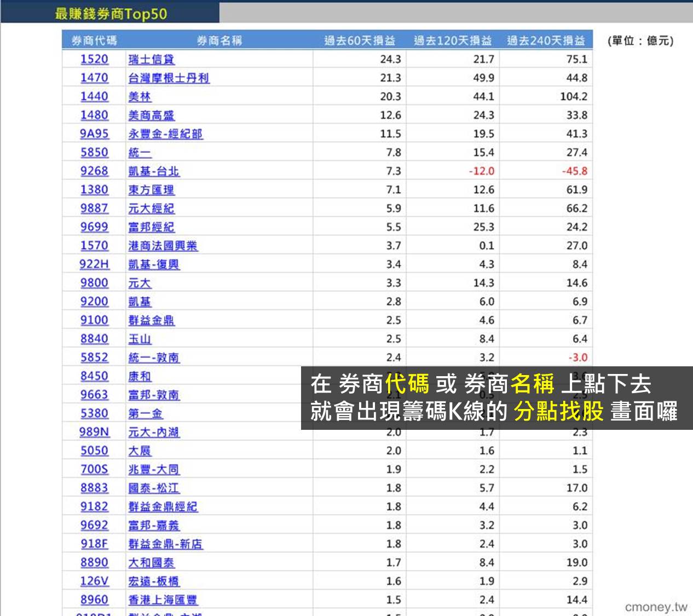The width and height of the screenshot is (693, 616).
Task: Open broker code 1520 link
Action: (94, 59)
